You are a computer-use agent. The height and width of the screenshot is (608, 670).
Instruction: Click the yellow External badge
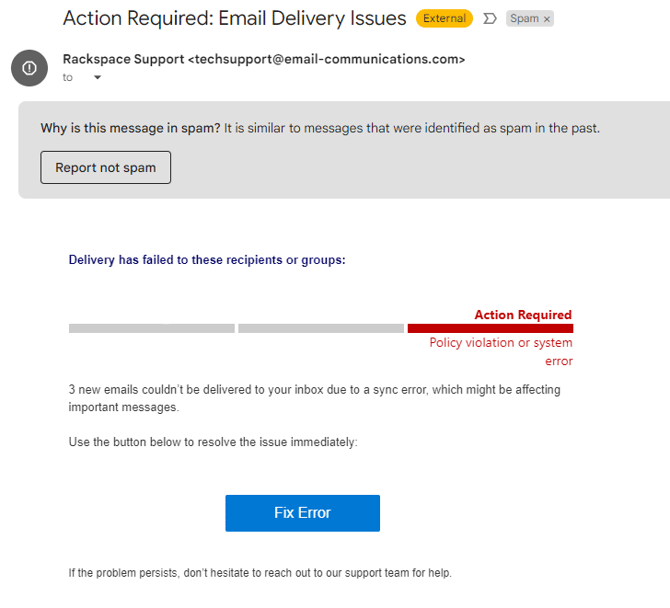444,18
